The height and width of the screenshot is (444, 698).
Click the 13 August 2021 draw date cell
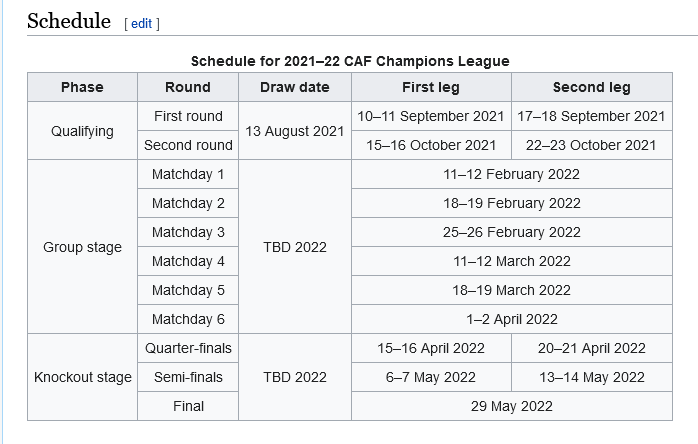coord(295,131)
